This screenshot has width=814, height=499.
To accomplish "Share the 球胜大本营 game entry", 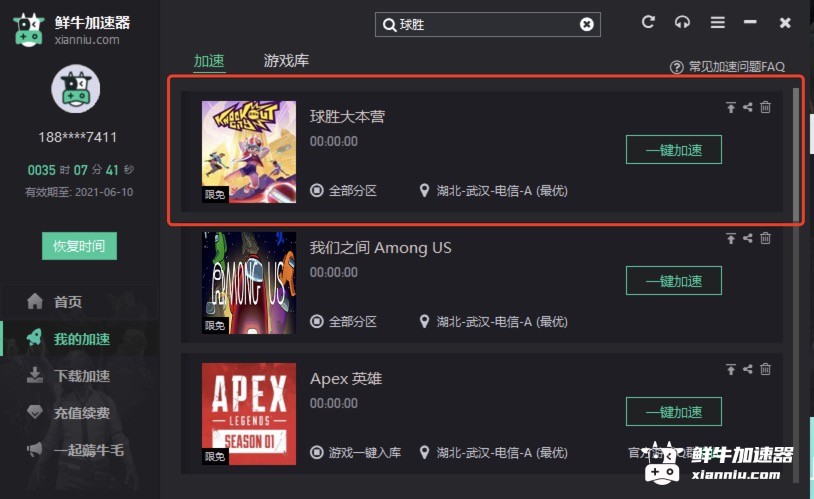I will 748,107.
